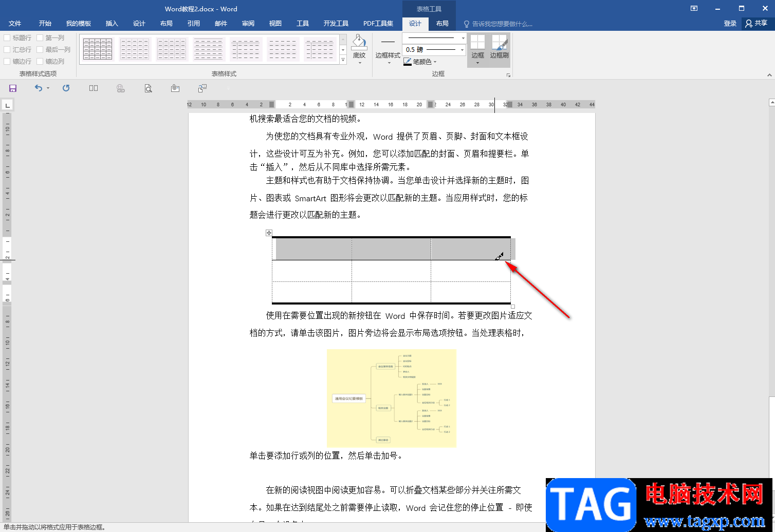Click the 登录 sign-in button
Viewport: 775px width, 532px height.
click(x=730, y=24)
